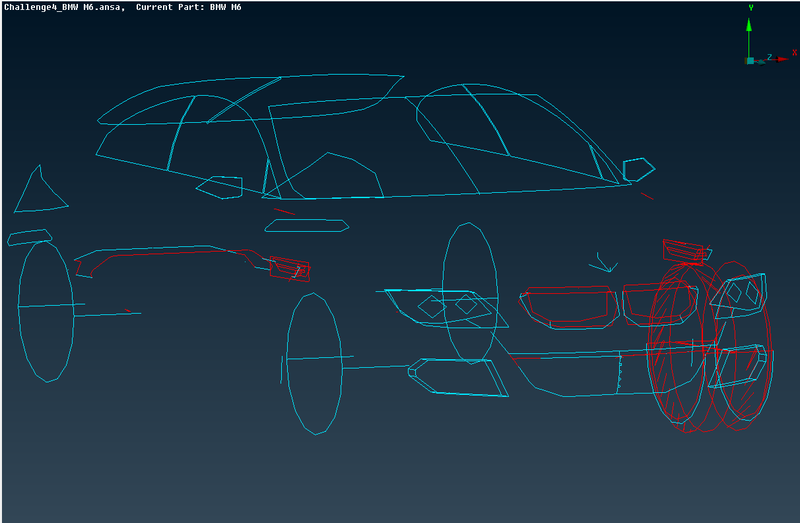Click the Current Part: BMW M6 label
Image resolution: width=800 pixels, height=523 pixels.
(188, 7)
